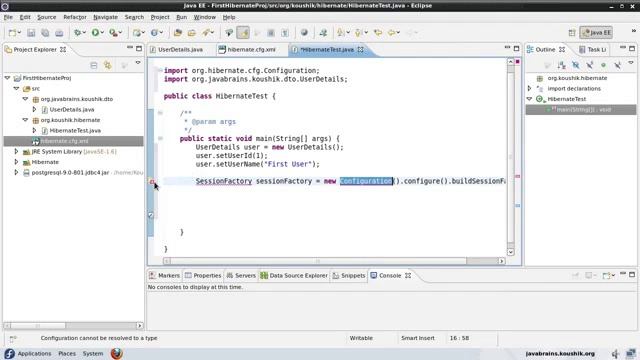
Task: Toggle Link with Editor in Project Explorer
Action: click(107, 65)
